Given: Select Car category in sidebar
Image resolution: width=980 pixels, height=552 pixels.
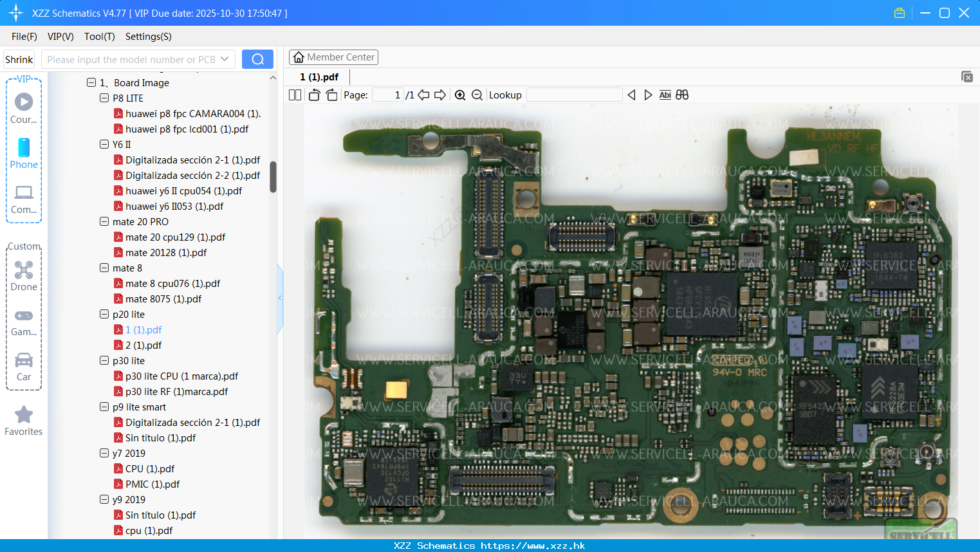Looking at the screenshot, I should coord(24,367).
